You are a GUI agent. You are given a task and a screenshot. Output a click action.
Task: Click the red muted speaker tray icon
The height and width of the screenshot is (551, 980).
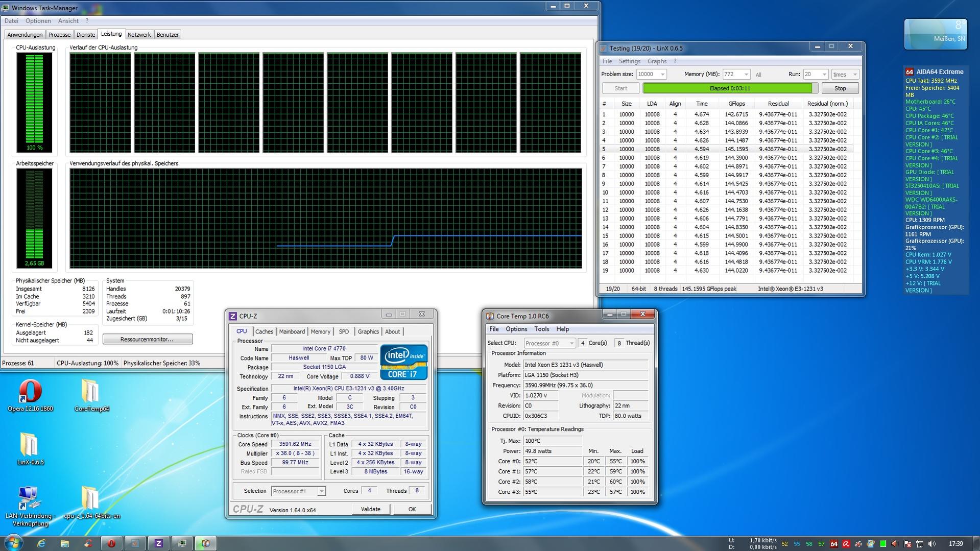click(x=895, y=544)
